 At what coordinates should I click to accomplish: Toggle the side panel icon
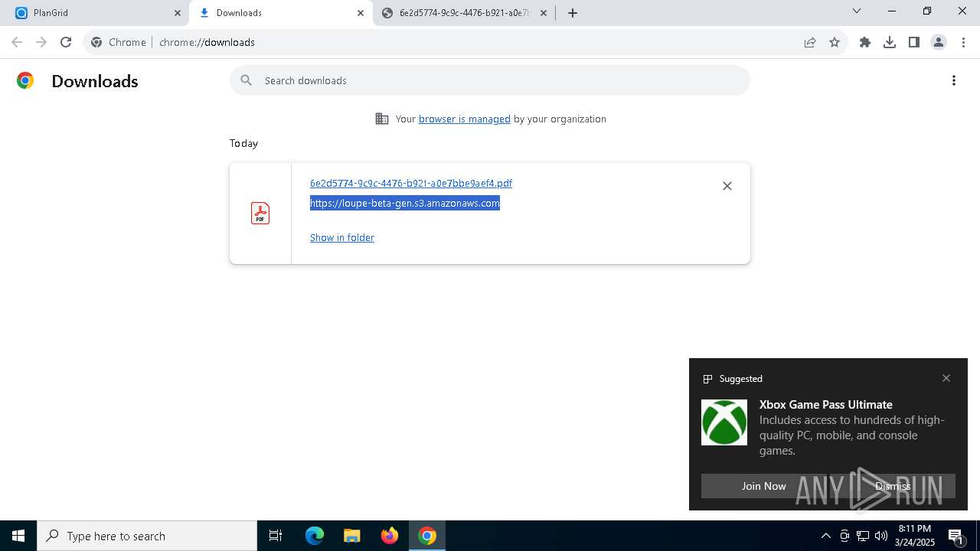pos(914,42)
